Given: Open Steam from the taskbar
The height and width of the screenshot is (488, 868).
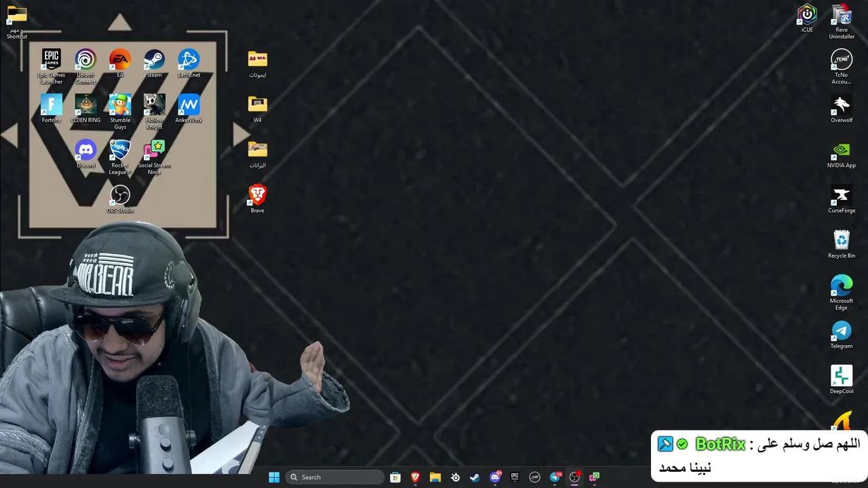Looking at the screenshot, I should pos(475,477).
